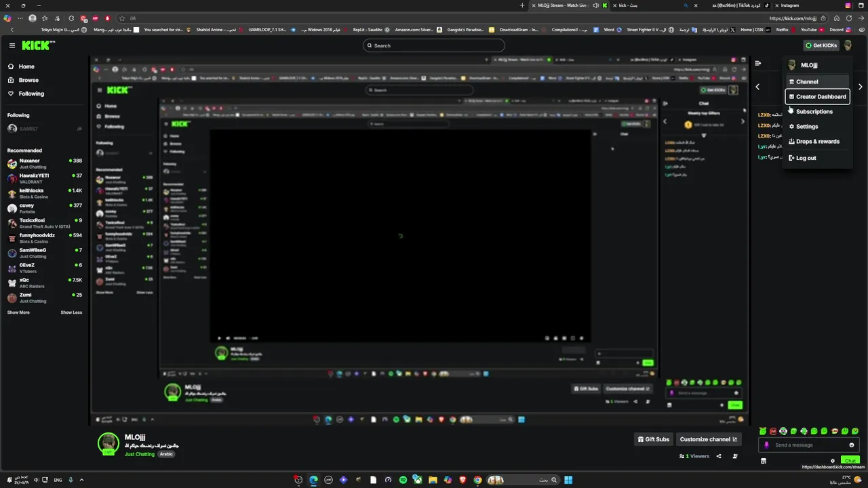Click the right arrow above chat

coord(860,87)
